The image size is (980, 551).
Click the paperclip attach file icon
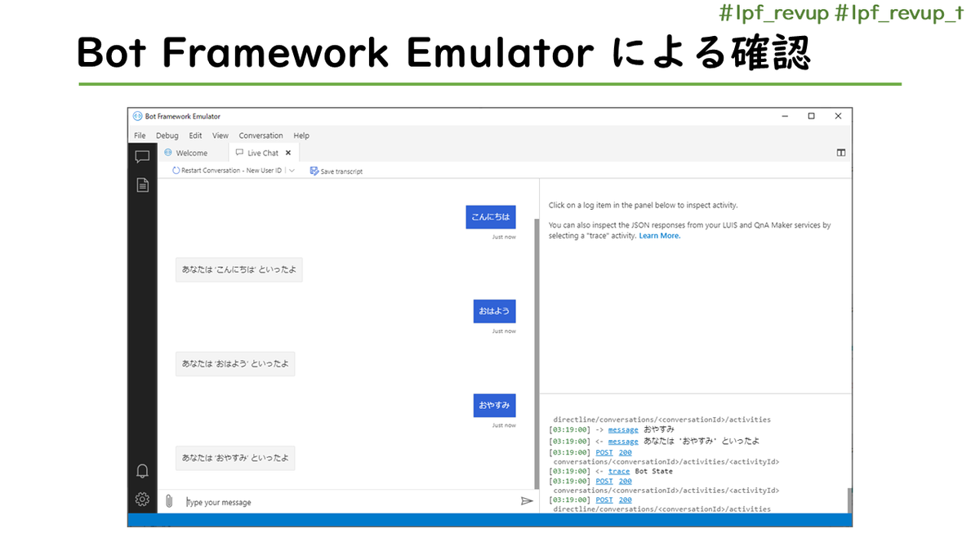pyautogui.click(x=169, y=501)
